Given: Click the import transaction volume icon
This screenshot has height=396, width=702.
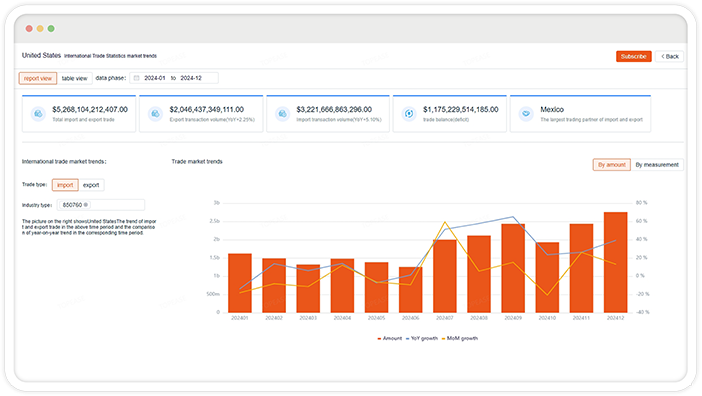Looking at the screenshot, I should pos(283,114).
